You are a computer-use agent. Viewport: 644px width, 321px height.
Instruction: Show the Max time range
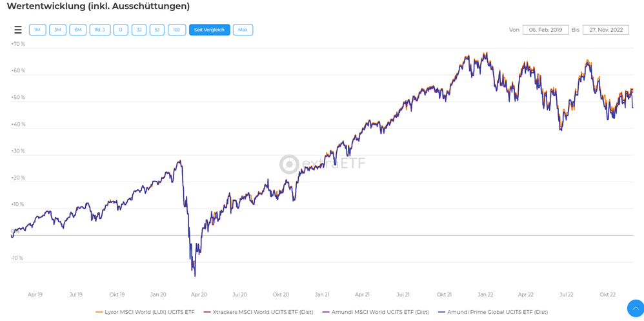coord(243,30)
